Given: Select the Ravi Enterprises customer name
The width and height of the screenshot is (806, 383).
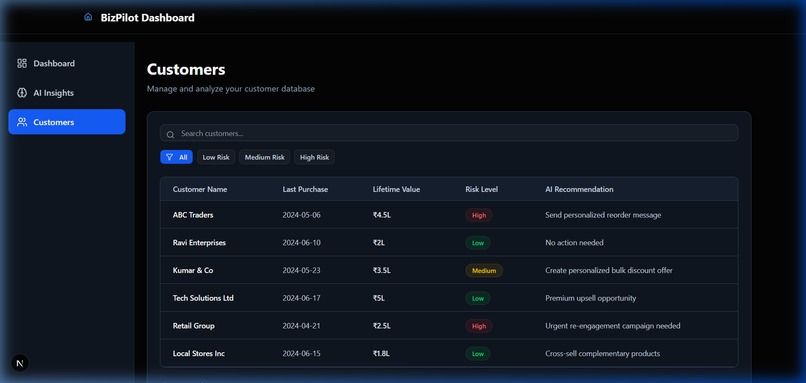Looking at the screenshot, I should pos(199,243).
